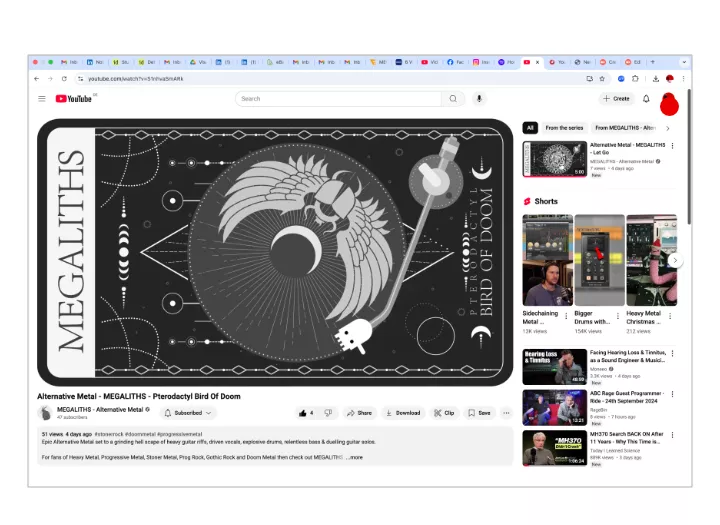
Task: Switch to the Google Drive browser tab
Action: pos(198,62)
